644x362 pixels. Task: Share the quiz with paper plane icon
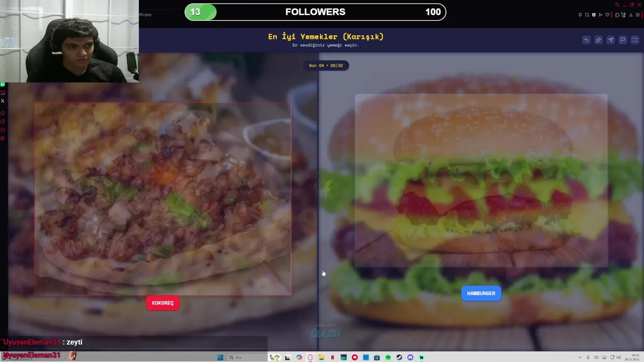pyautogui.click(x=610, y=40)
